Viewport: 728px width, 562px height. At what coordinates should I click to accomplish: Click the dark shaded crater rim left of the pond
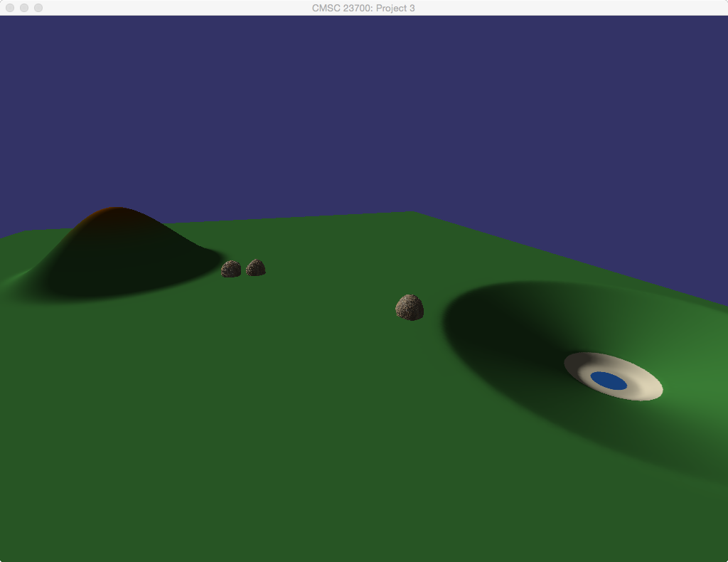tap(498, 334)
